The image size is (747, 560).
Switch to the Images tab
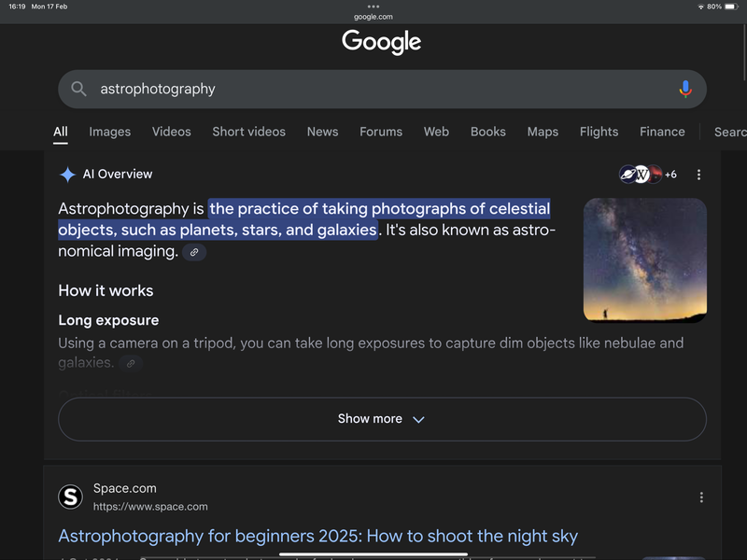coord(109,132)
